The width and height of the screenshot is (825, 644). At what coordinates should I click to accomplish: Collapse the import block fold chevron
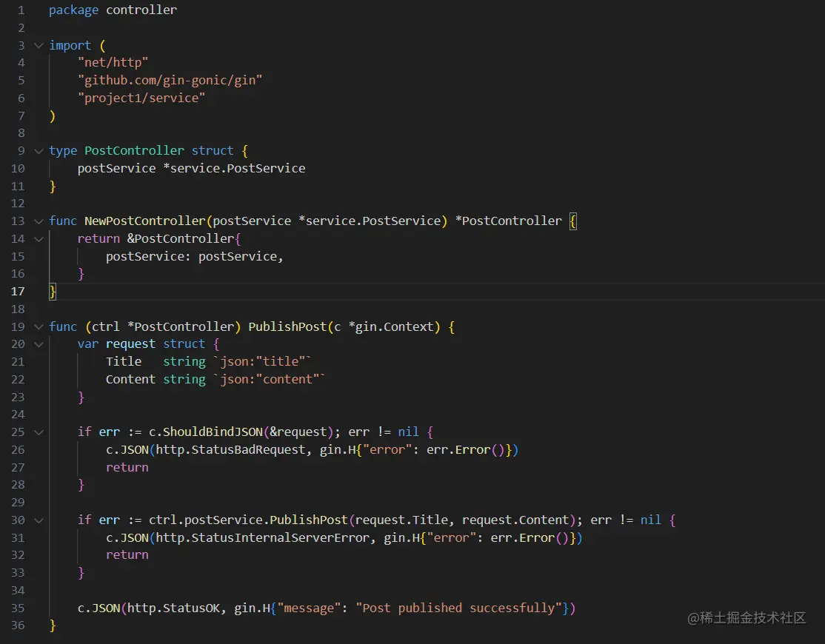(39, 45)
